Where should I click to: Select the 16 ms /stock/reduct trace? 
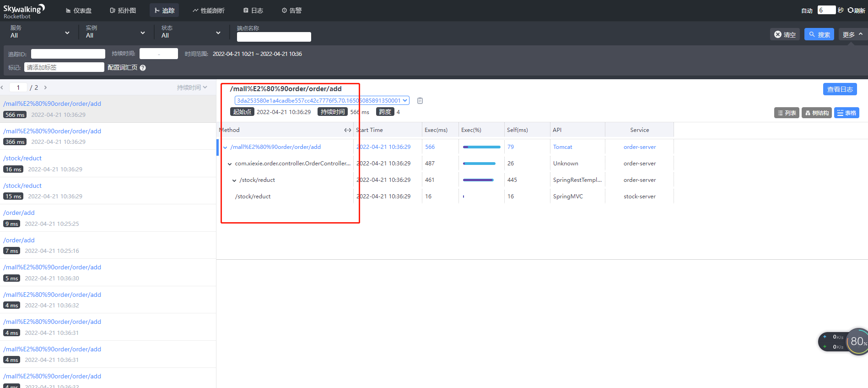[108, 164]
